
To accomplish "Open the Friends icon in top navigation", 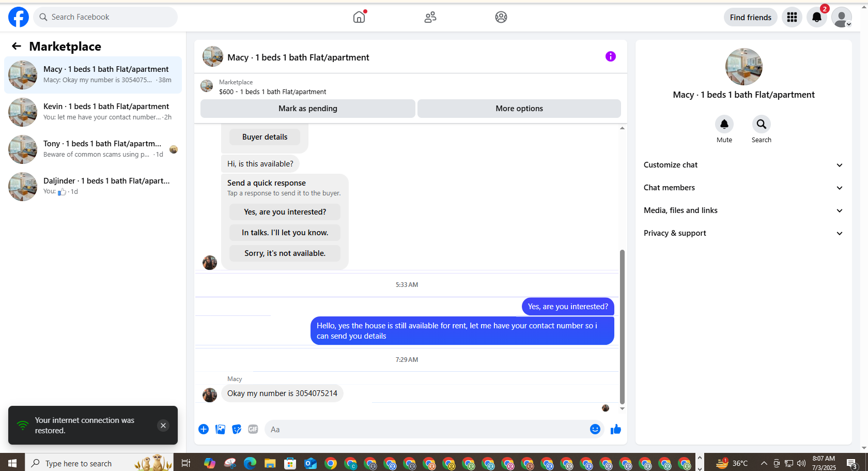I will click(x=430, y=17).
